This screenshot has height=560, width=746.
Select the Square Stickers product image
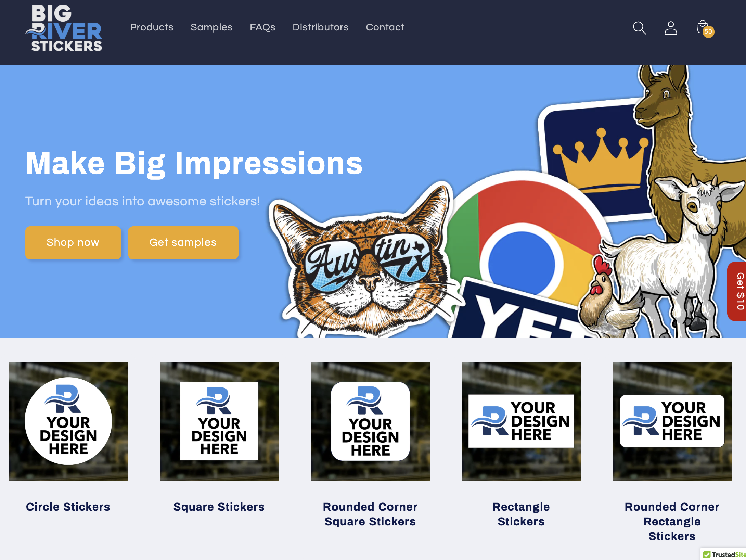coord(219,421)
